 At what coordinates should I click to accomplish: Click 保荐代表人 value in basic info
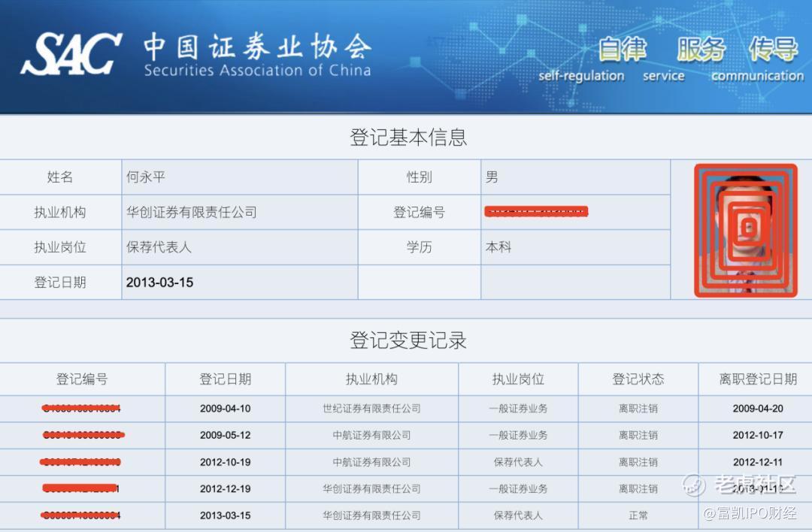click(159, 247)
